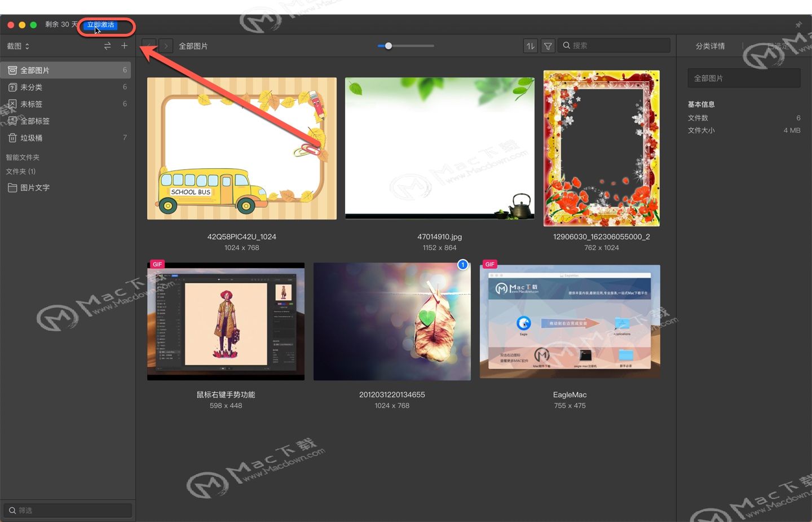Open the sort order button
The height and width of the screenshot is (522, 812).
click(x=530, y=46)
